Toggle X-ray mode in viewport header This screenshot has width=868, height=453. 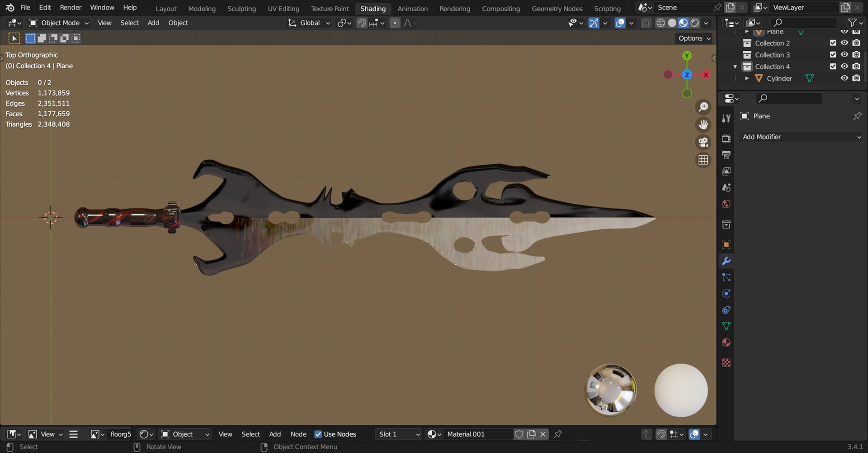pyautogui.click(x=646, y=23)
